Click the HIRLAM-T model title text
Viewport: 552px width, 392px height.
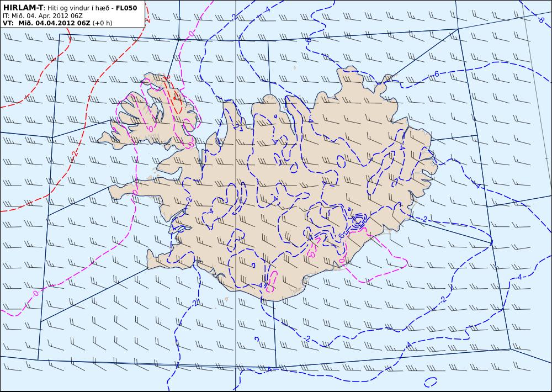(x=23, y=8)
